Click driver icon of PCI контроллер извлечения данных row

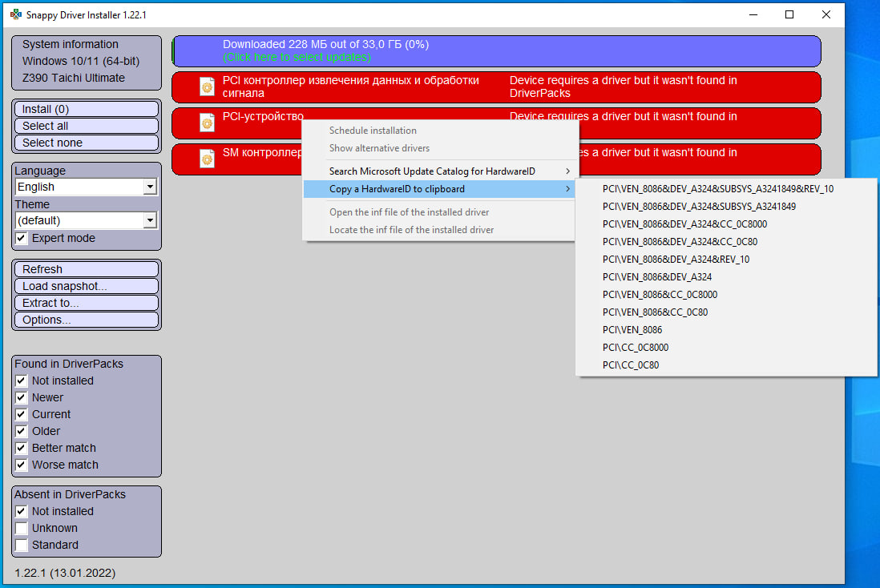tap(207, 87)
